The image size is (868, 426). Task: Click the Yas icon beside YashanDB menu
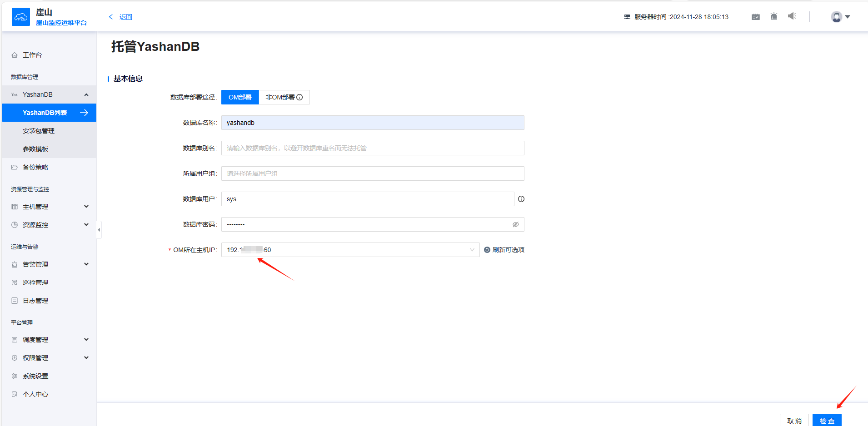[x=15, y=94]
